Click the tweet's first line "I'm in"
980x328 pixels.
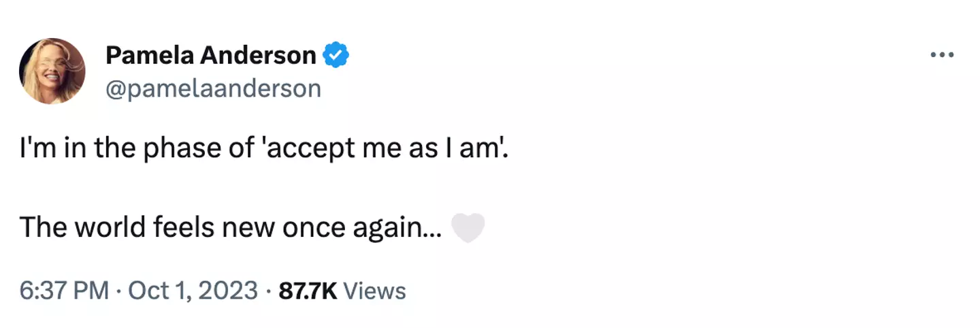[x=51, y=148]
